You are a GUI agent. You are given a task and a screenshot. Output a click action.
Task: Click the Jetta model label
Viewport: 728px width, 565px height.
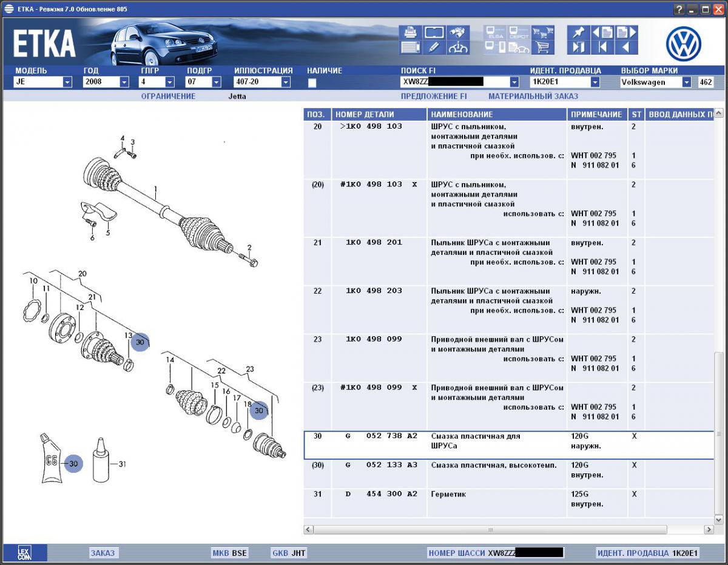click(x=237, y=96)
